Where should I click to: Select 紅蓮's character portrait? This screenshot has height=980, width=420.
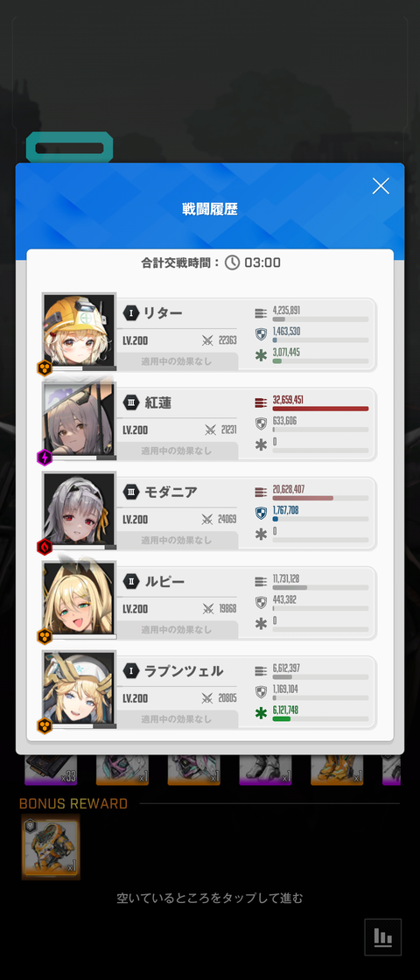click(80, 421)
